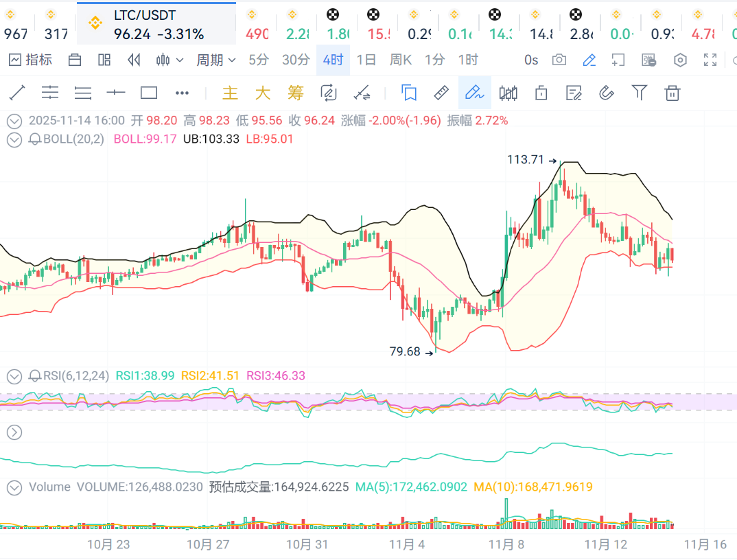The height and width of the screenshot is (560, 737).
Task: Open the 指标 indicators menu
Action: [31, 60]
